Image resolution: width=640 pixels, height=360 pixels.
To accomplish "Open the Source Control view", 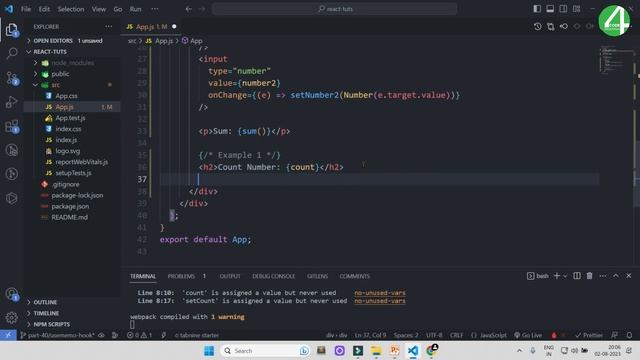I will [x=12, y=78].
